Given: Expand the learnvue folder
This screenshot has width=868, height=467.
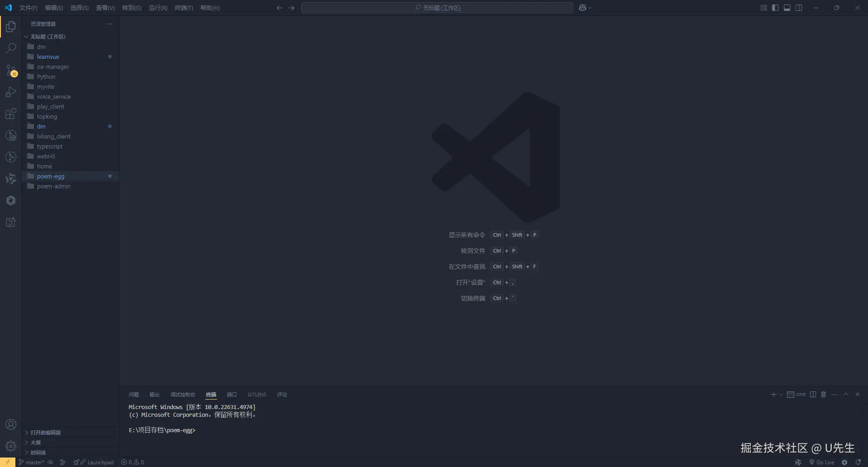Looking at the screenshot, I should 71,57.
